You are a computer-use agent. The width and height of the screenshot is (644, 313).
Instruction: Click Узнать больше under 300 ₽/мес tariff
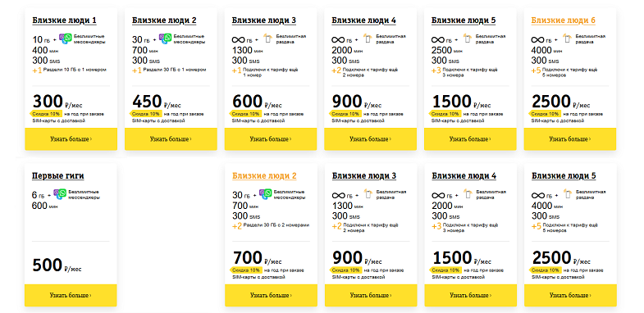(71, 139)
